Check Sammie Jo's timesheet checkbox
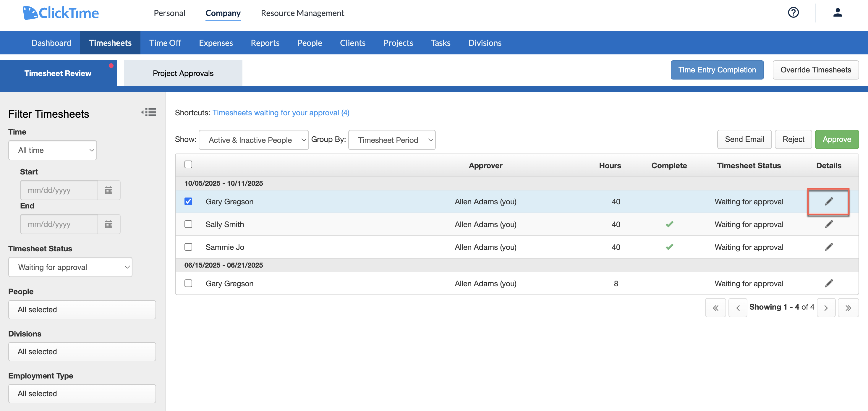Screen dimensions: 868x411 coord(188,247)
